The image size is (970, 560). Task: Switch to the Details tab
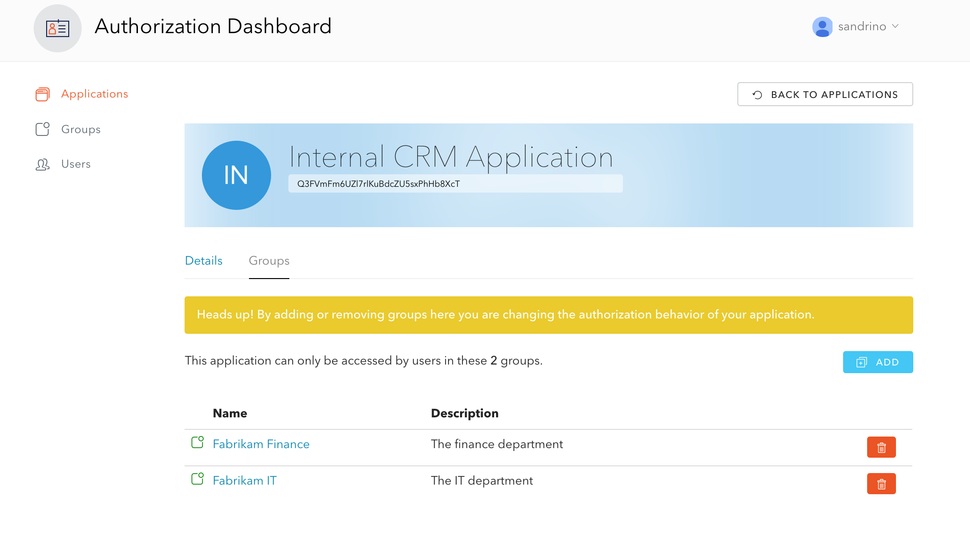click(204, 261)
